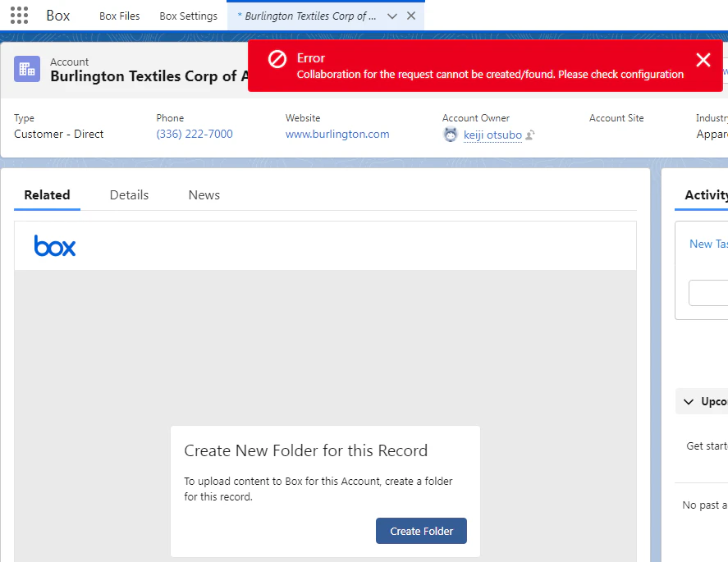Viewport: 728px width, 562px height.
Task: Click the Account building icon
Action: tap(27, 69)
